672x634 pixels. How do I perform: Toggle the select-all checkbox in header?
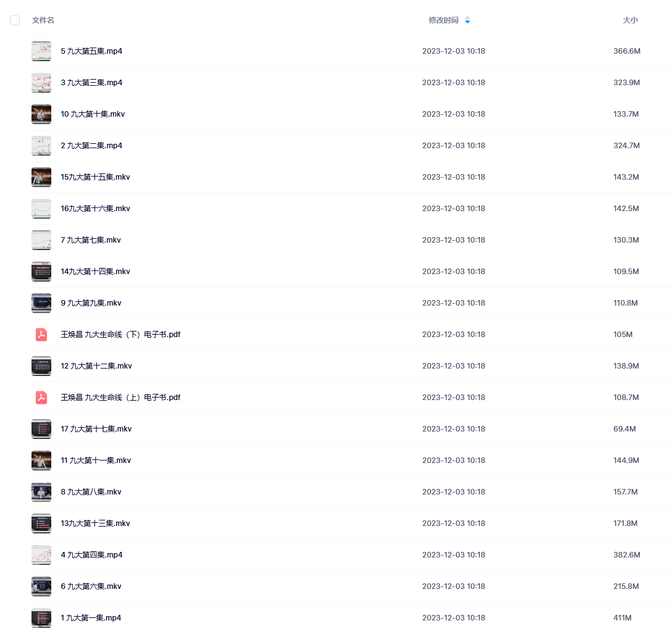coord(15,20)
